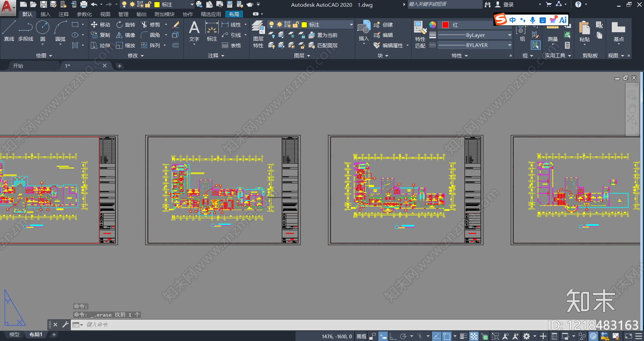Use the 旋转 rotate tool
This screenshot has height=341, width=644.
[x=126, y=25]
